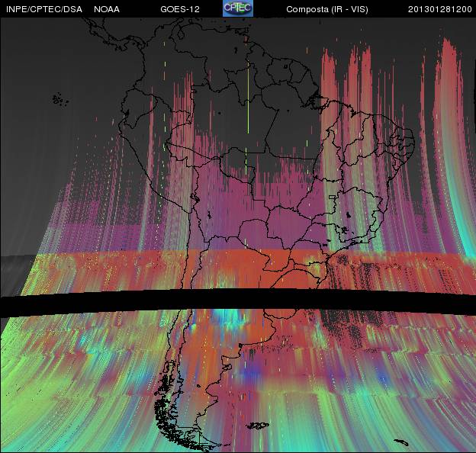Click the 'INPE/CPTEC/DSA' header text

(x=44, y=9)
